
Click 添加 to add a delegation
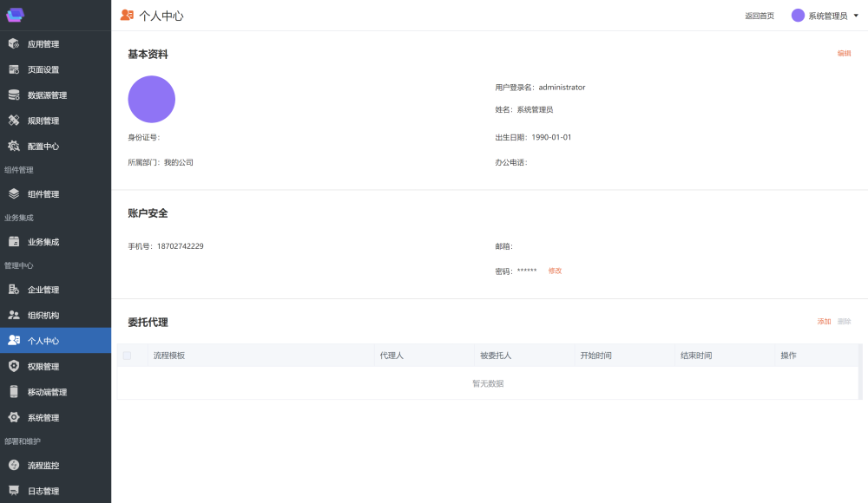point(824,322)
